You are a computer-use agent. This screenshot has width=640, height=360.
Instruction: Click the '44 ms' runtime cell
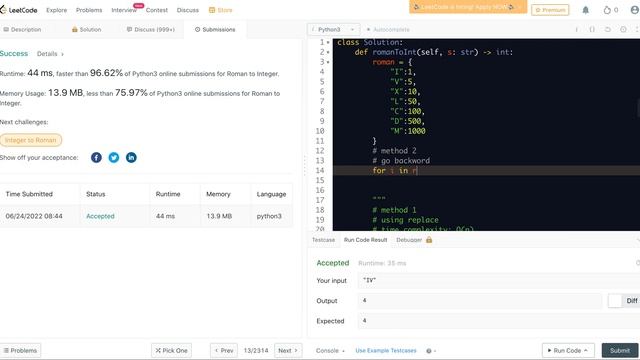165,216
